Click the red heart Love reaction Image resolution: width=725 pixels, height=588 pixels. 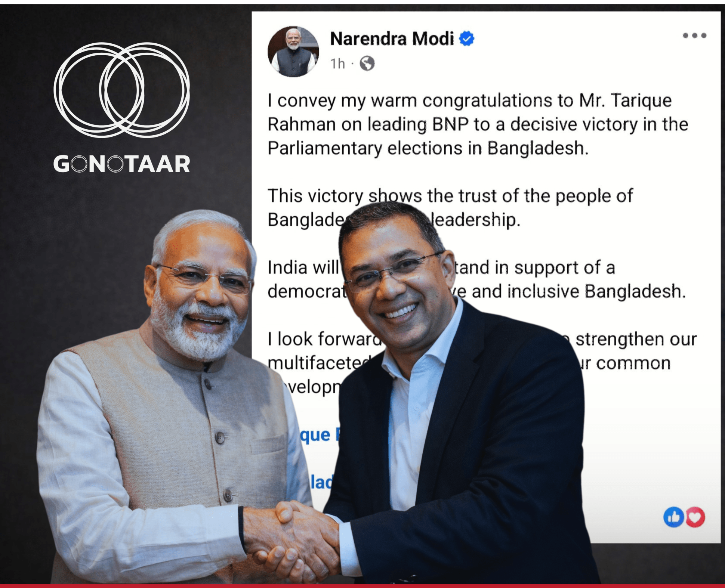695,517
